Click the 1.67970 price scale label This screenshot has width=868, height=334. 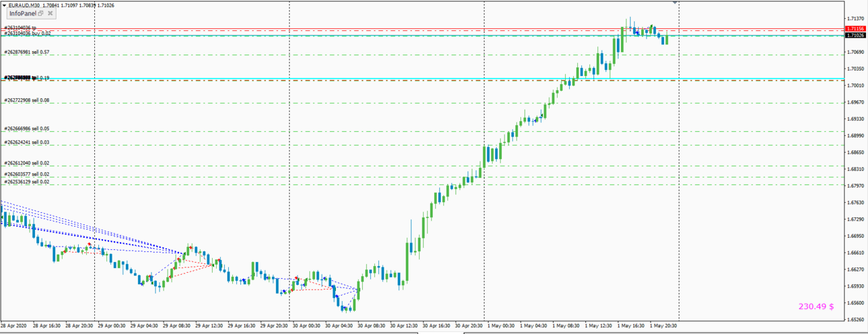coord(856,186)
